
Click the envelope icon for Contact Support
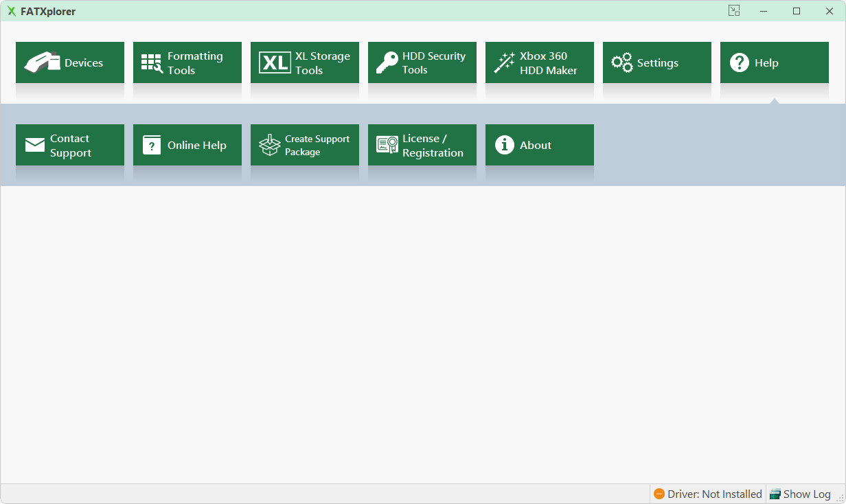[35, 145]
